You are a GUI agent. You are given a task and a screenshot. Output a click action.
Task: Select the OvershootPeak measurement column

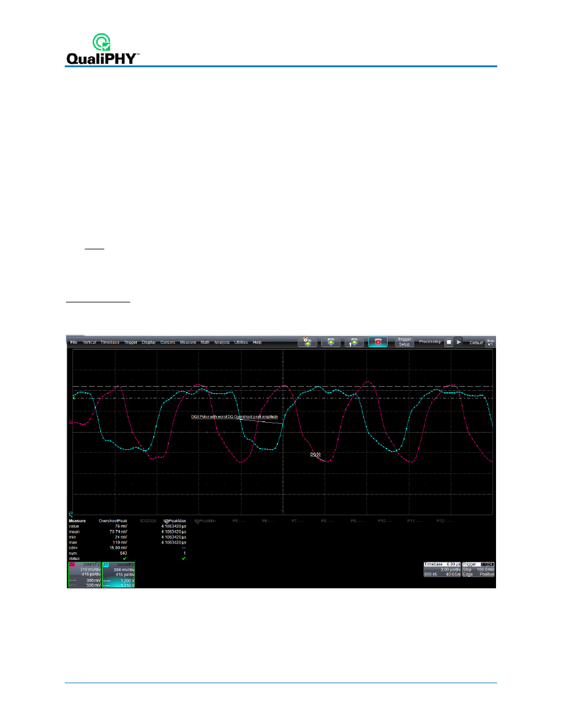pos(113,521)
